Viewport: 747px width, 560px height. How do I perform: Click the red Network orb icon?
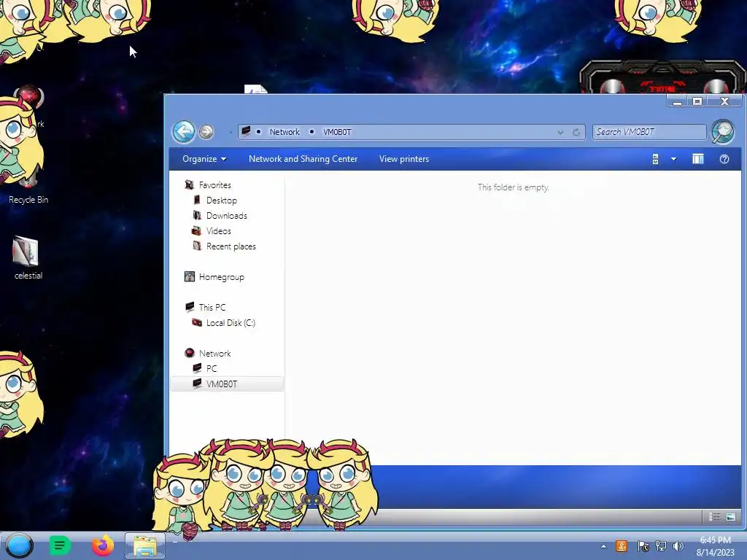click(190, 353)
